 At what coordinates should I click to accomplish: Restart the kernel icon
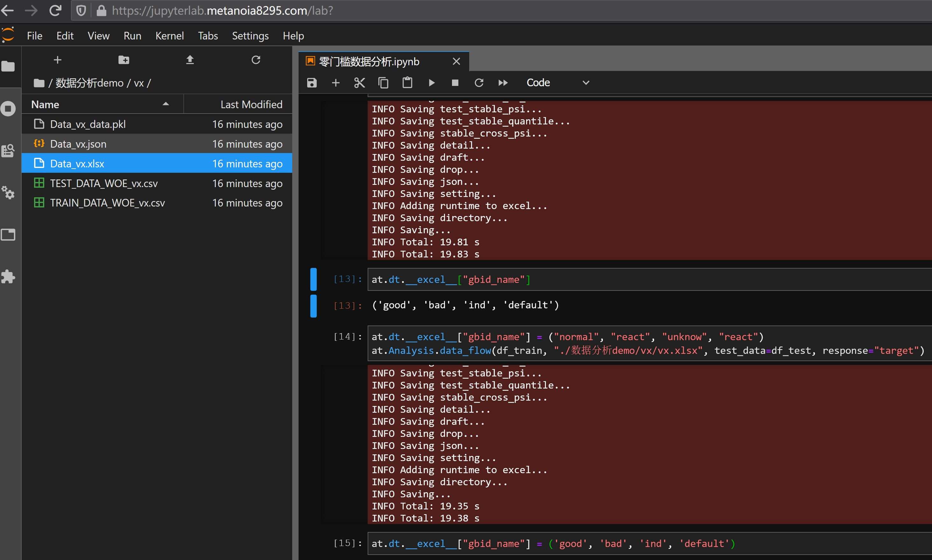click(x=479, y=83)
